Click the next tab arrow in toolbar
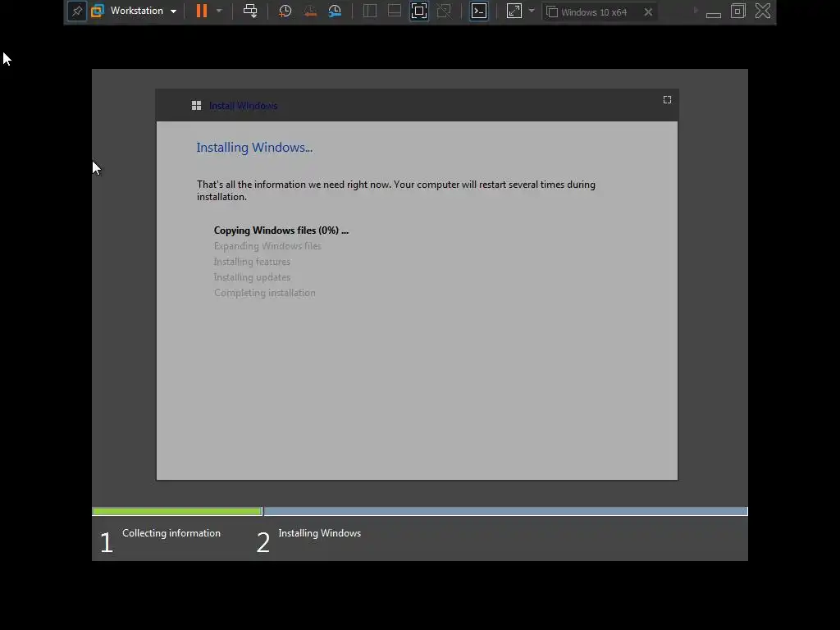The image size is (840, 630). click(696, 11)
